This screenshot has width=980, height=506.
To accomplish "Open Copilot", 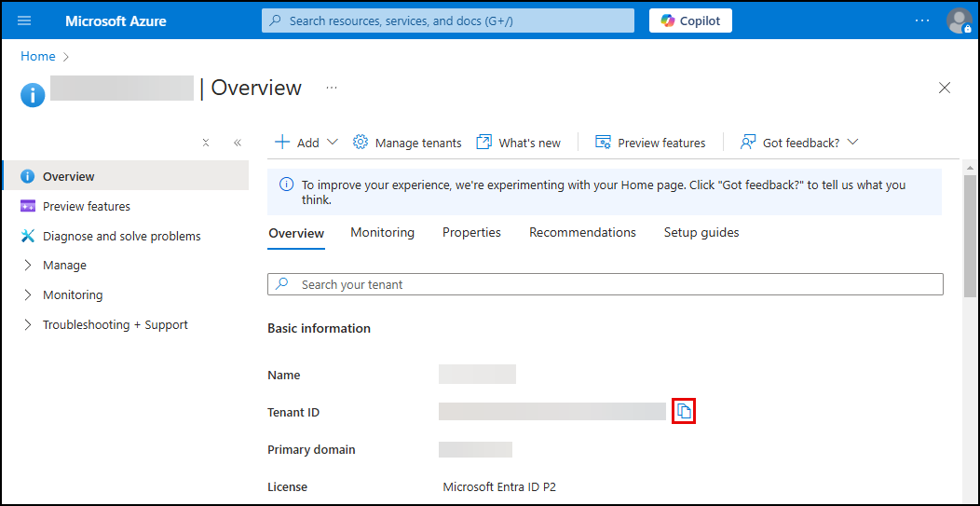I will (x=690, y=21).
